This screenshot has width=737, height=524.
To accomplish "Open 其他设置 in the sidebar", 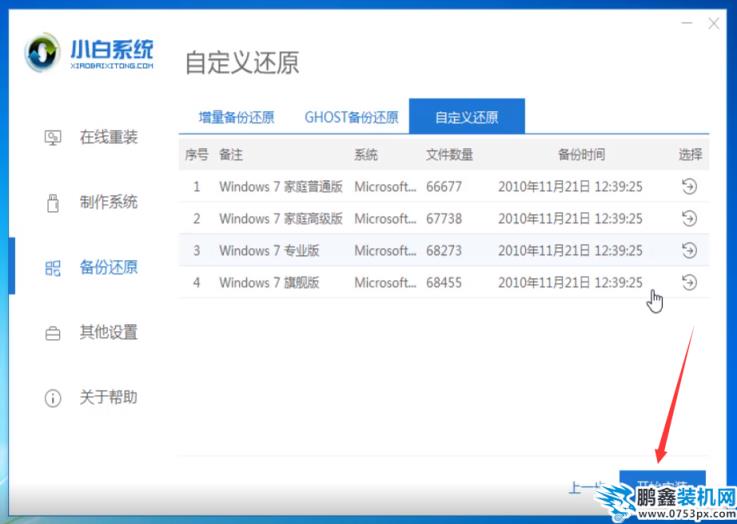I will coord(109,332).
